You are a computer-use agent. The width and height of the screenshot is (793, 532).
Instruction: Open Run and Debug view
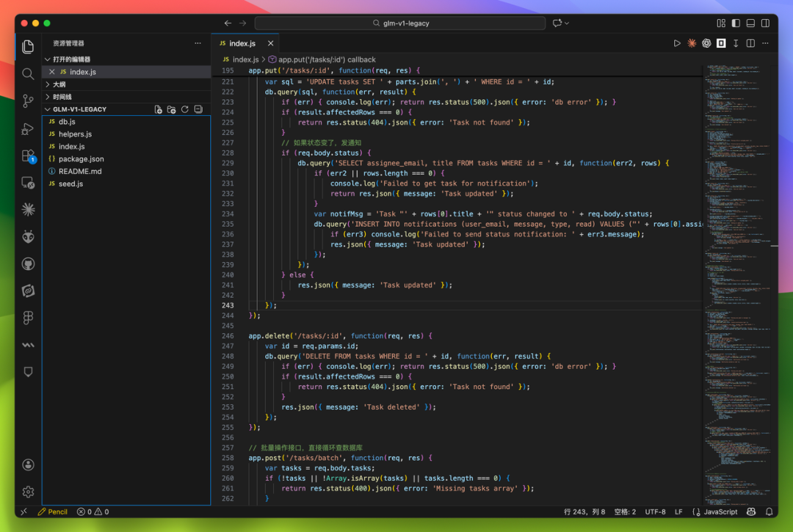tap(29, 128)
